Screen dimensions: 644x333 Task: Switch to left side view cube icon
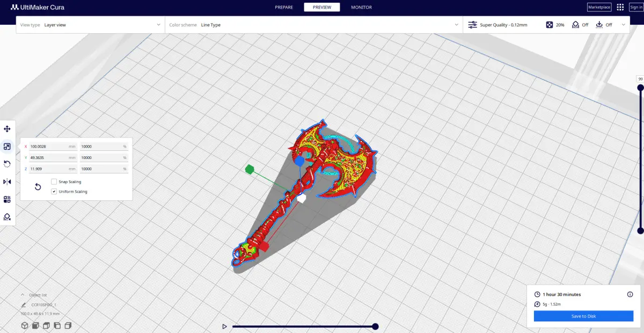coord(57,325)
